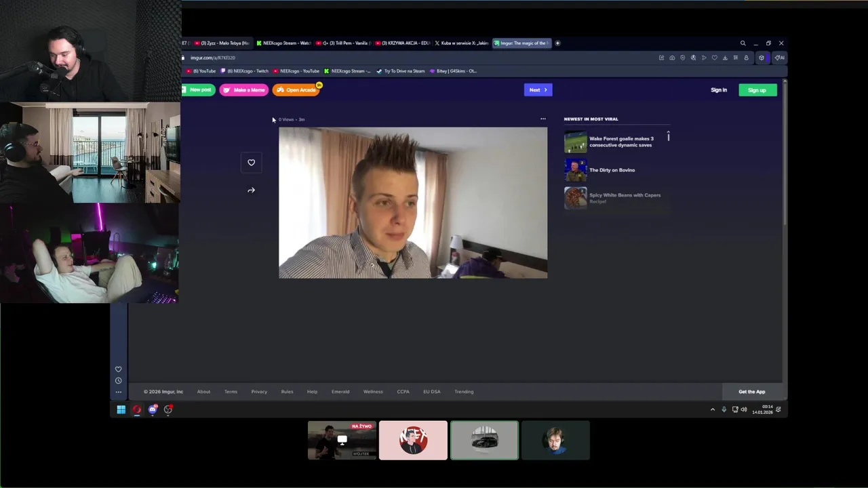Screen dimensions: 868x488
Task: Click the Open Arcade button
Action: coord(296,90)
